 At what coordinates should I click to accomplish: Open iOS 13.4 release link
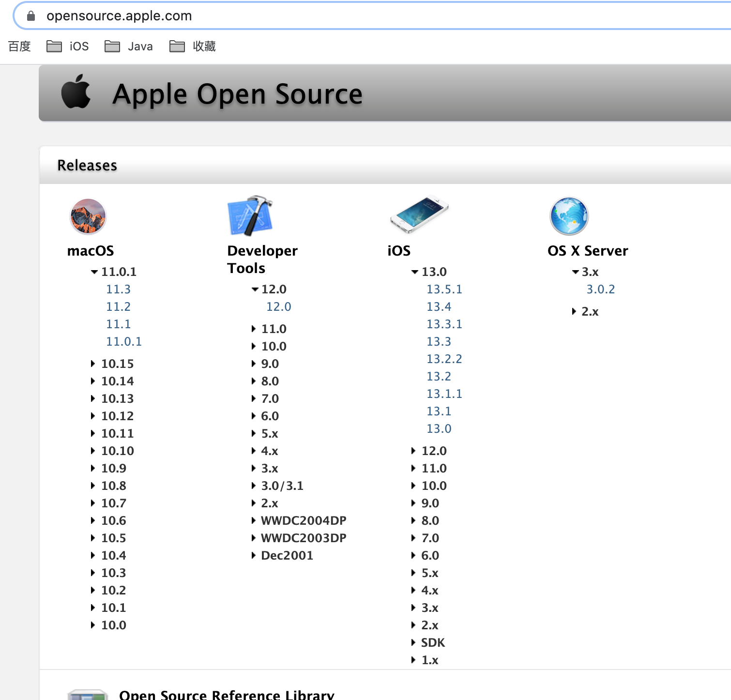pos(439,306)
